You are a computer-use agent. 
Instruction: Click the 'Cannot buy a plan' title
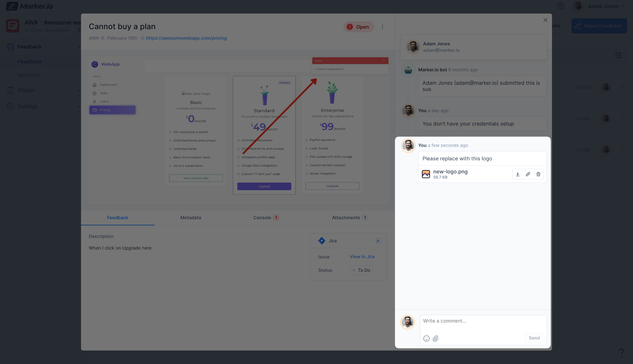(122, 27)
